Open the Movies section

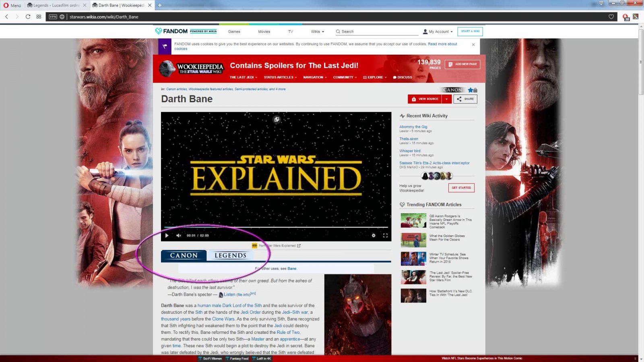pos(264,31)
